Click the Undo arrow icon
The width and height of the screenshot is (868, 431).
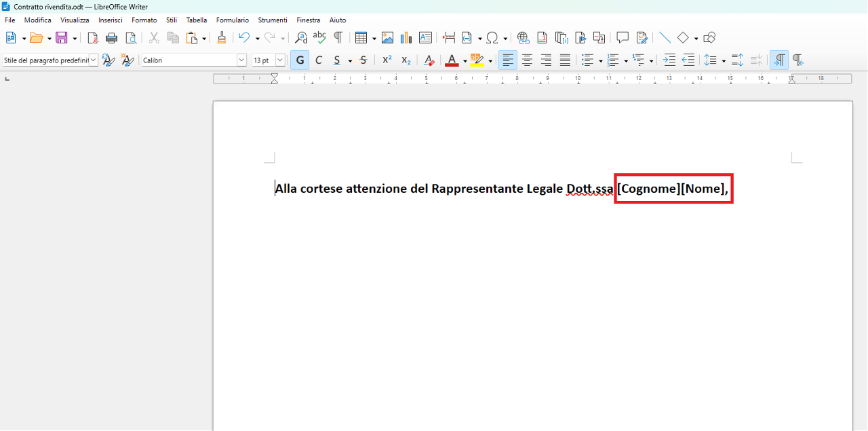[x=244, y=38]
